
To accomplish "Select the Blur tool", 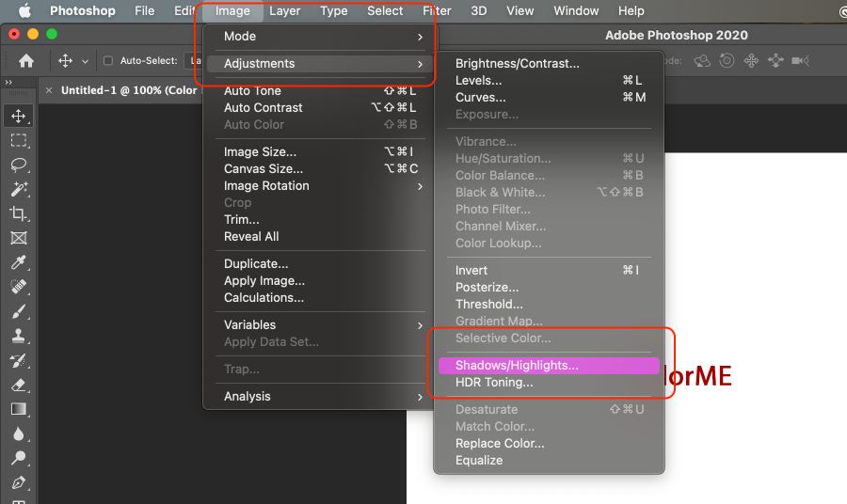I will click(x=19, y=433).
